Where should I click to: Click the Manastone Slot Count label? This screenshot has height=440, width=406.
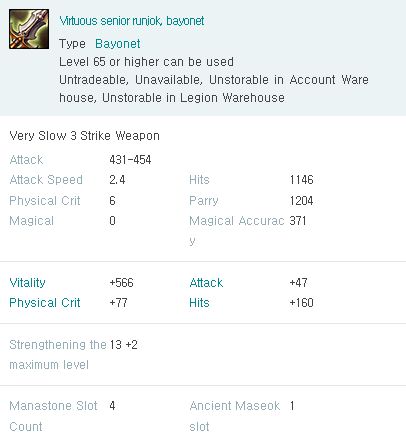[53, 416]
